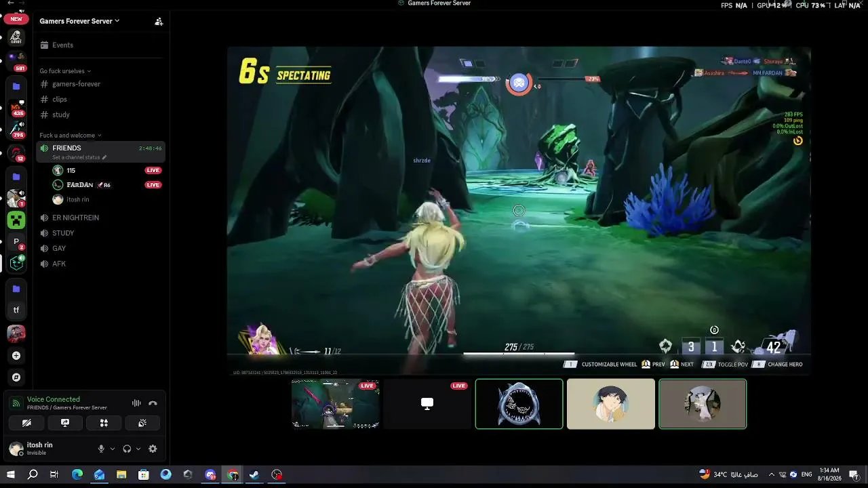Select the anime boy avatar participant tile
This screenshot has width=868, height=488.
(x=611, y=404)
